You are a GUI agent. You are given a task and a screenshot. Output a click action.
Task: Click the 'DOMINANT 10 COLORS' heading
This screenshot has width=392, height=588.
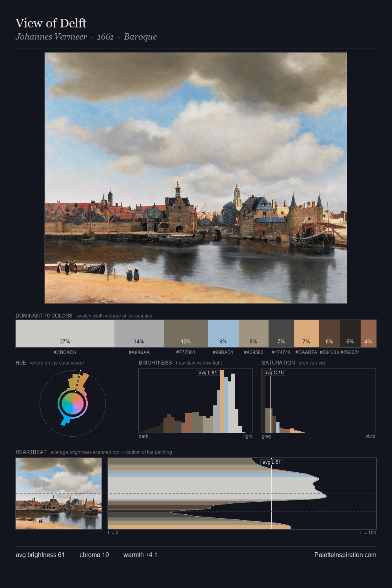coord(44,316)
